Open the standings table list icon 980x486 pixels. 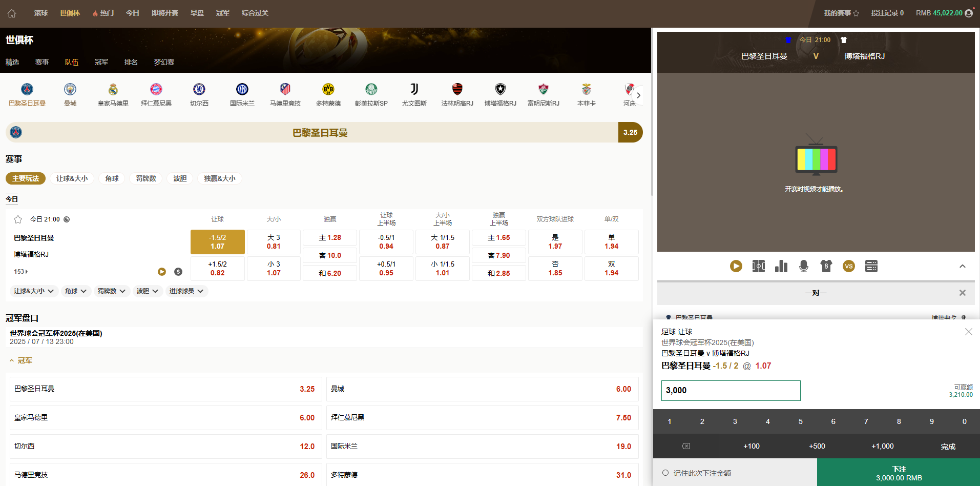pos(871,266)
